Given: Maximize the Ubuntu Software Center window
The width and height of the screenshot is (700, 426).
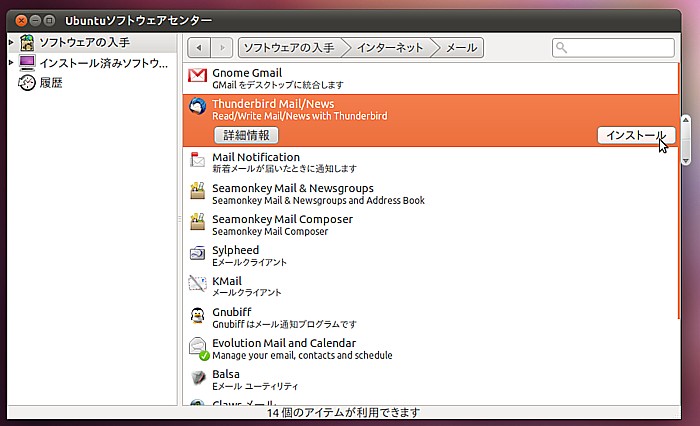Looking at the screenshot, I should point(50,20).
